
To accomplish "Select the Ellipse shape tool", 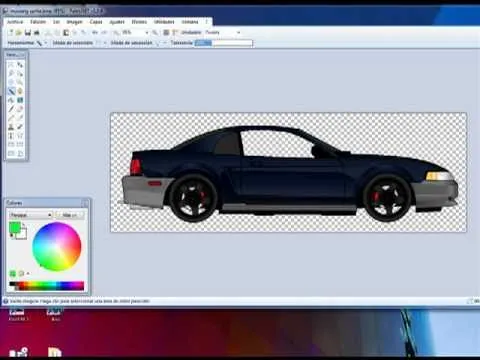I will click(11, 153).
